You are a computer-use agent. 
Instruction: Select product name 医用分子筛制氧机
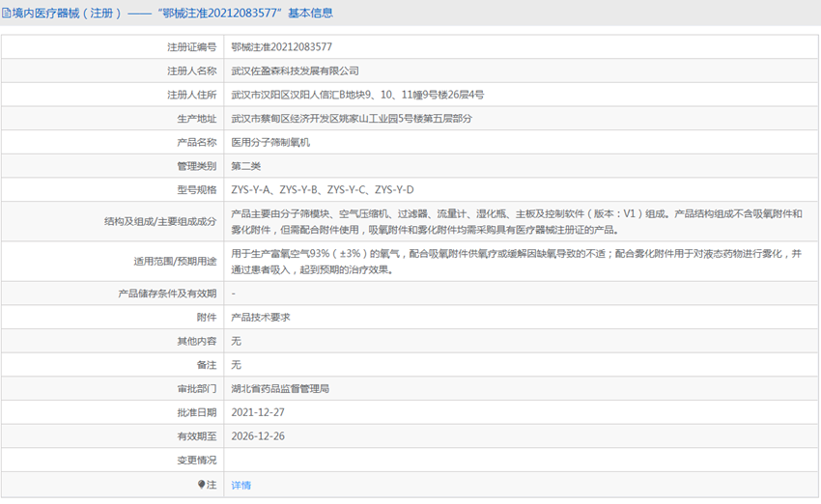click(270, 142)
